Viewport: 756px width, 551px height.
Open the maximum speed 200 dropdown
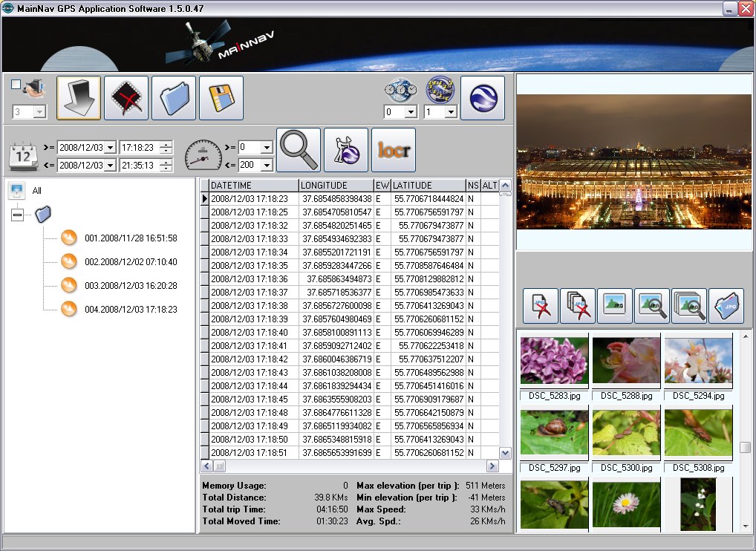coord(266,165)
